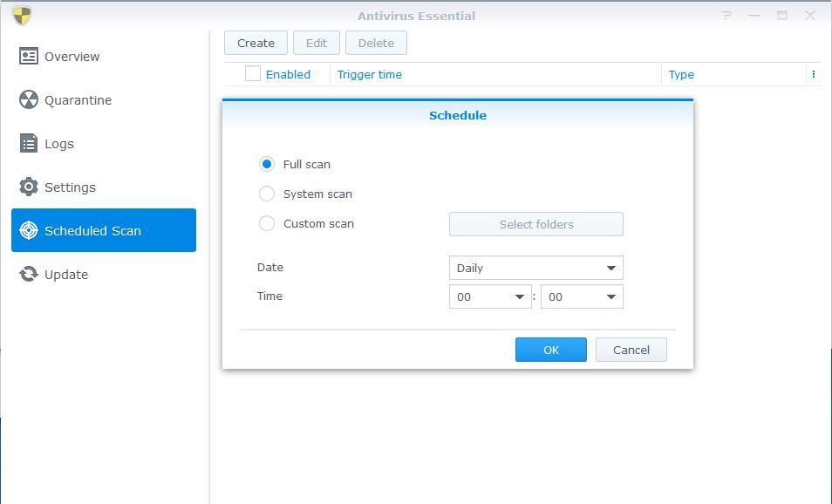The image size is (832, 504).
Task: Go to the Quarantine section
Action: 104,99
